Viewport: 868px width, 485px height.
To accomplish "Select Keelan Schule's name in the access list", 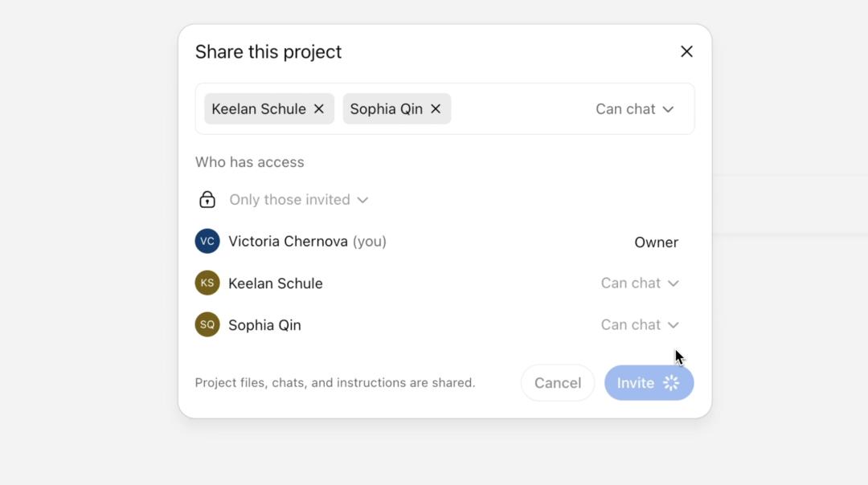I will click(x=276, y=283).
